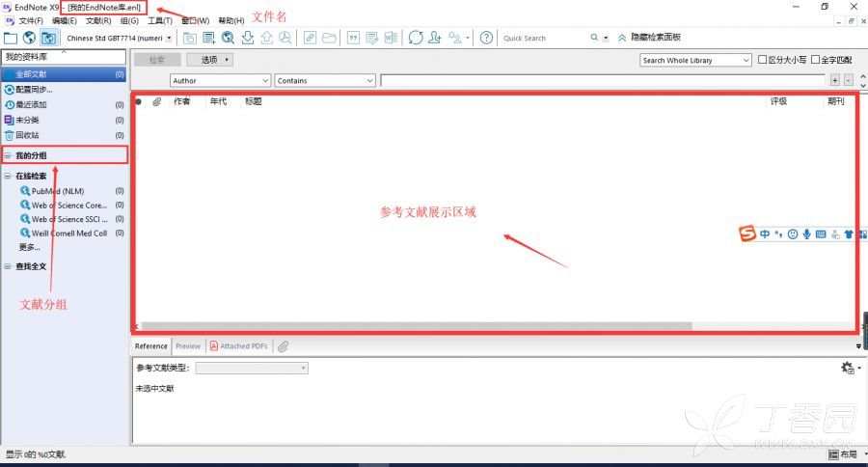Click the Quick Search magnifier icon
The height and width of the screenshot is (467, 868).
pos(594,38)
